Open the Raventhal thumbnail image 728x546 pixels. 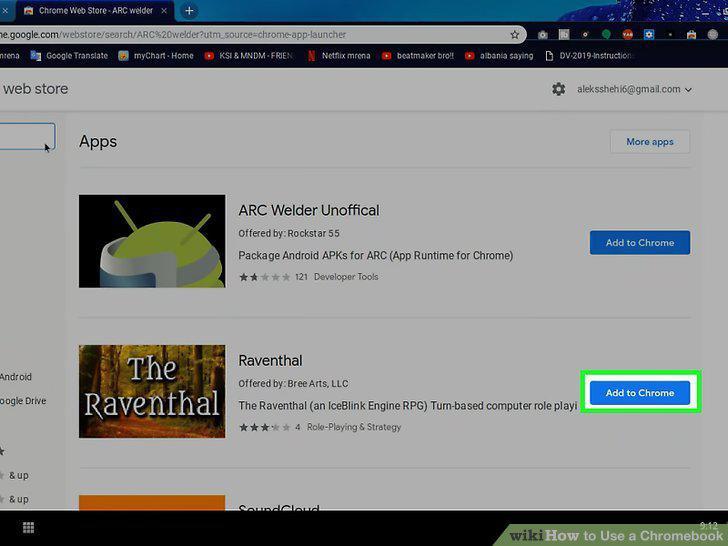coord(152,391)
